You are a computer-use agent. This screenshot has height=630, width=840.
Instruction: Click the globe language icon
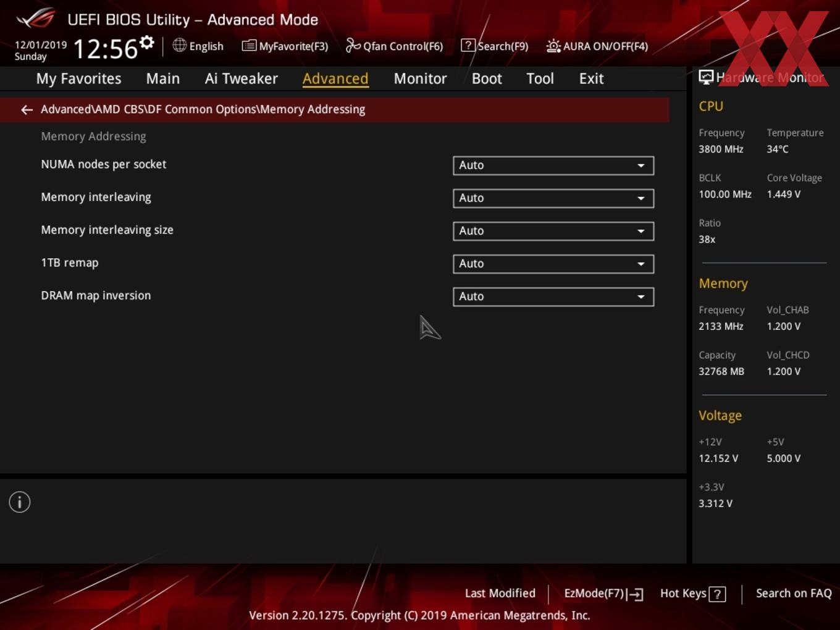tap(179, 45)
